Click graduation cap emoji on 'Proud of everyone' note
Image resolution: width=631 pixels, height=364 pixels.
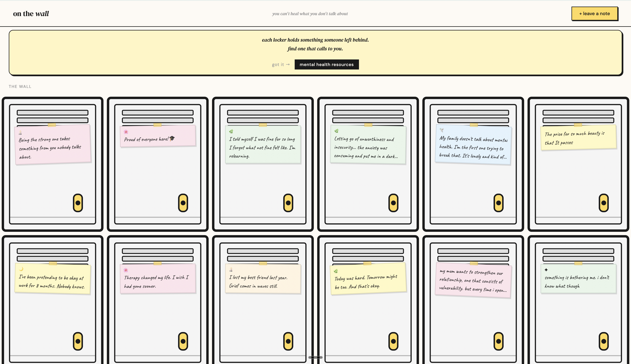[x=172, y=138]
